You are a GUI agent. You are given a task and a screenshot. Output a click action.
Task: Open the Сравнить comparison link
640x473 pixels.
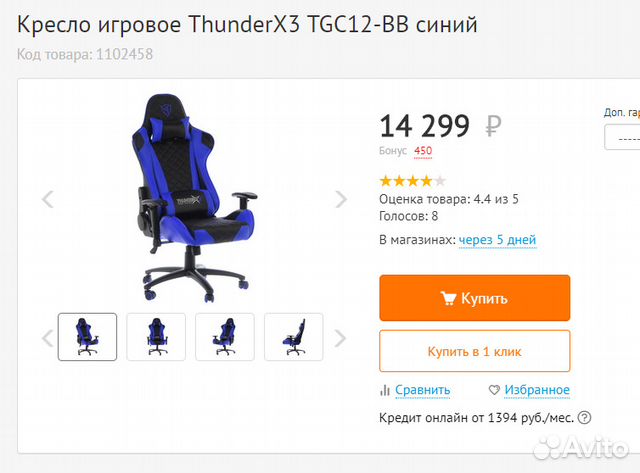(x=422, y=390)
